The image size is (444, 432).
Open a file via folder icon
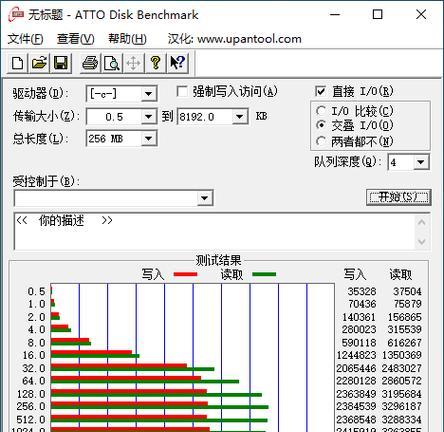(x=39, y=63)
